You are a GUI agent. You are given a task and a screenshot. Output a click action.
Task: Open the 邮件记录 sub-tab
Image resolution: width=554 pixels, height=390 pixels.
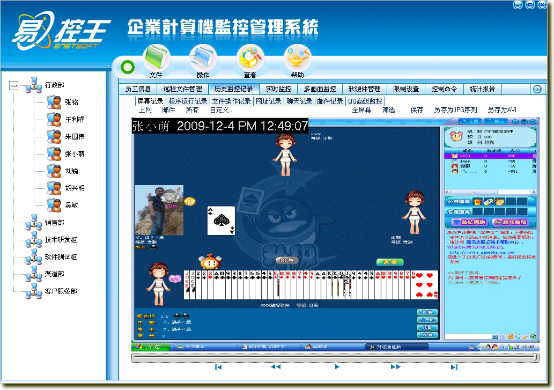point(330,101)
